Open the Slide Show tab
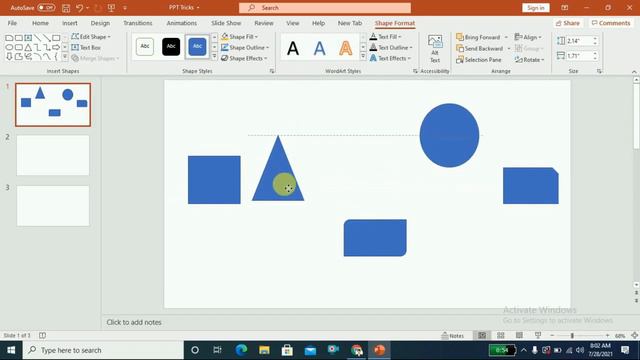The width and height of the screenshot is (640, 360). coord(226,23)
